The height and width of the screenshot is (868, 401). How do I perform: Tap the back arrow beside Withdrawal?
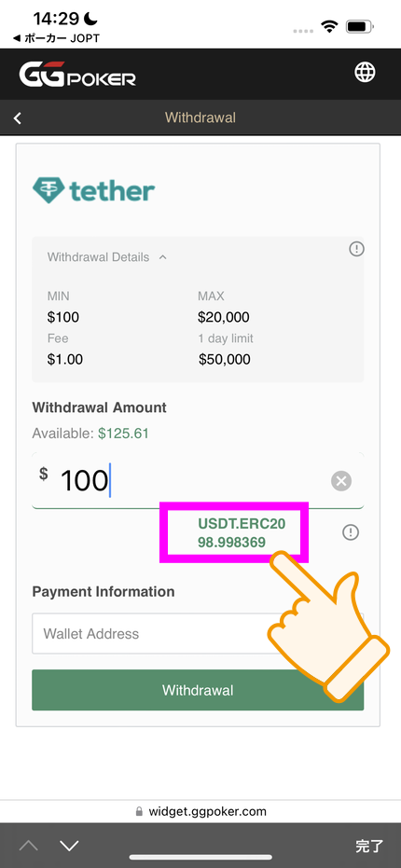[18, 117]
